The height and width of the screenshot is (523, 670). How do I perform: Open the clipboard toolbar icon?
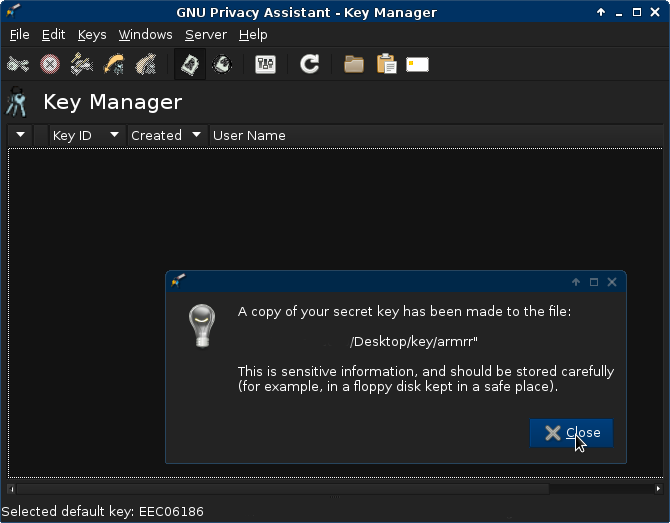pyautogui.click(x=386, y=64)
